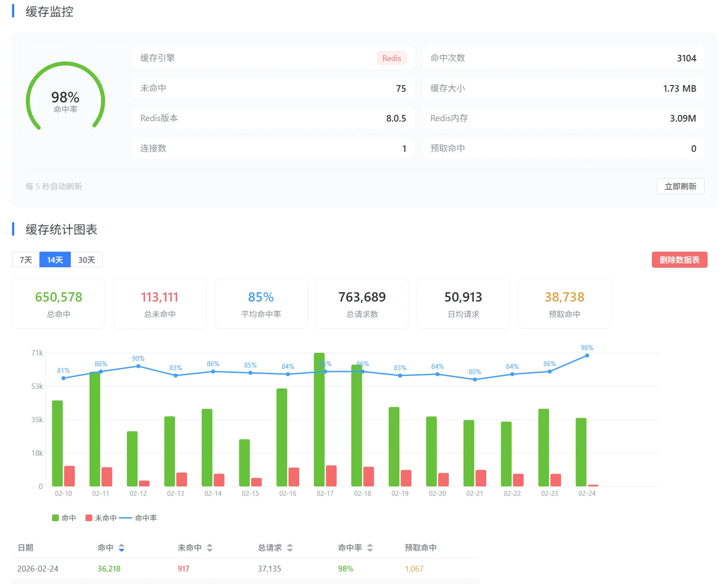728x584 pixels.
Task: Toggle the red 未命中 legend series
Action: (x=101, y=518)
